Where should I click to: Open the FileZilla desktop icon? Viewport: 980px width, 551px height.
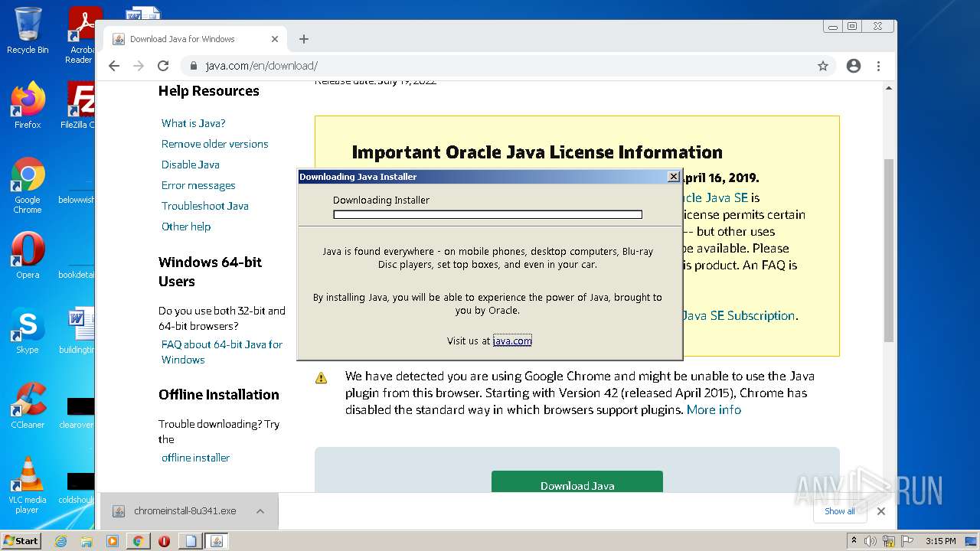pyautogui.click(x=78, y=105)
